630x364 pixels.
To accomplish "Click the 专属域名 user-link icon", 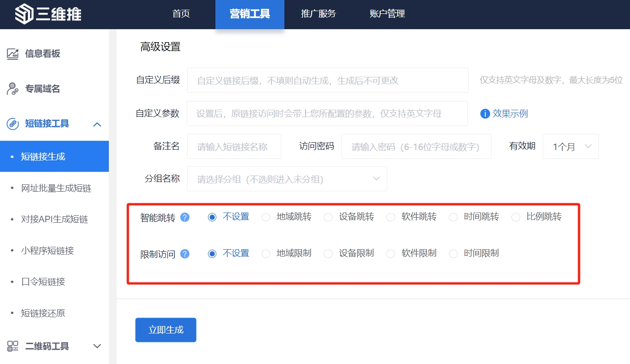I will click(x=13, y=89).
